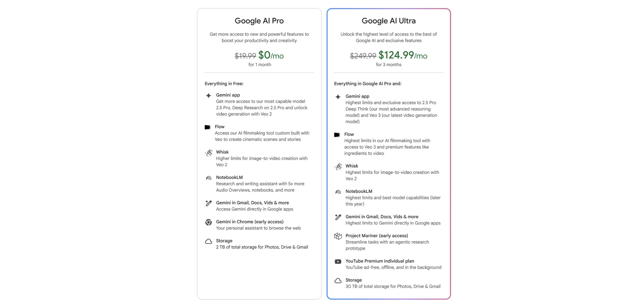The image size is (644, 303).
Task: Select the Google AI Pro plan title
Action: (x=259, y=21)
